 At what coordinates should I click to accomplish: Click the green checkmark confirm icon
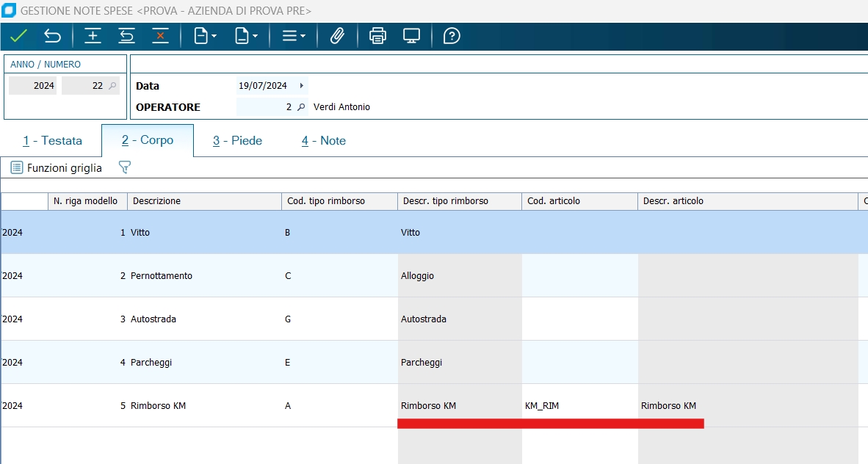(x=18, y=36)
